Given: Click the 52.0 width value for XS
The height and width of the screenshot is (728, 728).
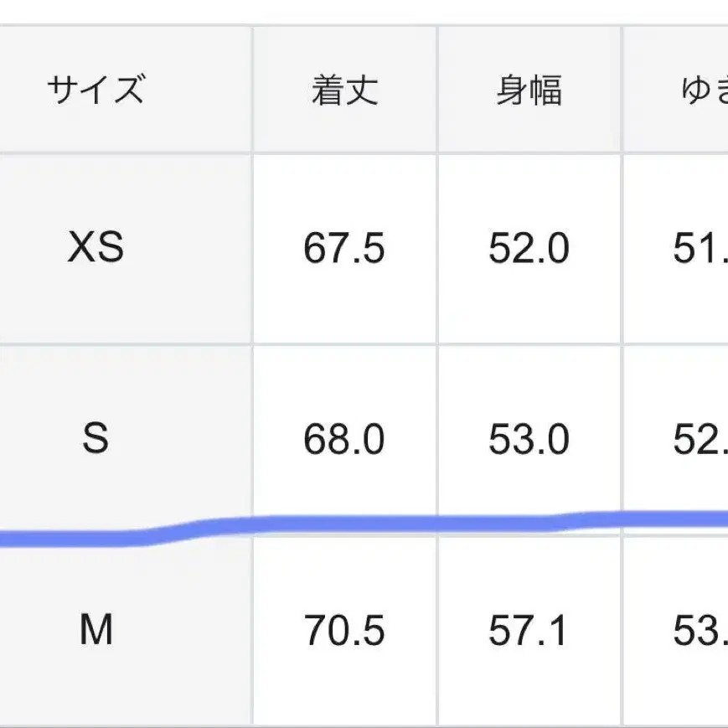Looking at the screenshot, I should pos(529,249).
